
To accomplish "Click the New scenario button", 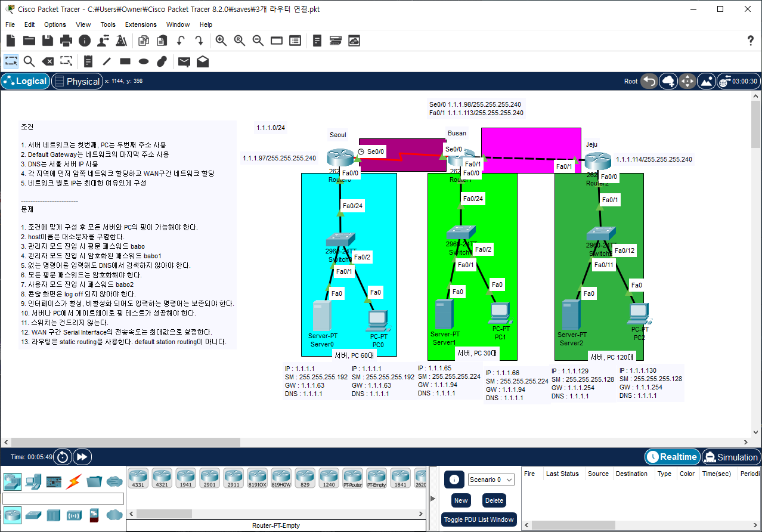I will pos(461,500).
